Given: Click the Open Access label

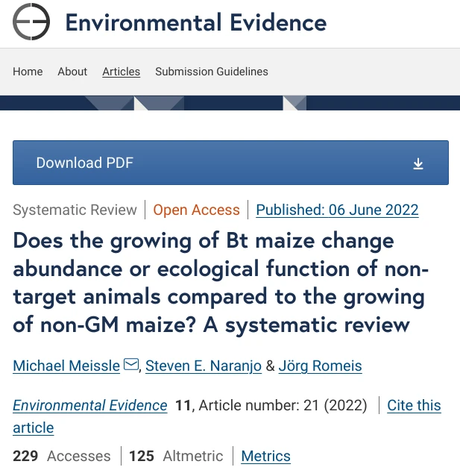Looking at the screenshot, I should click(x=196, y=210).
